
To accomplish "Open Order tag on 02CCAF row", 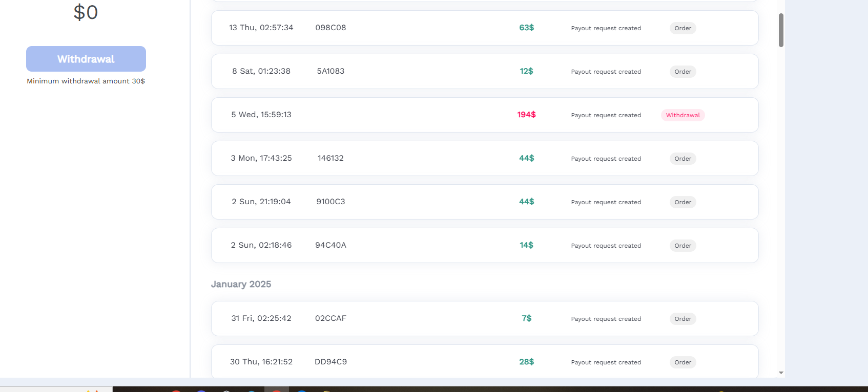I will click(683, 319).
